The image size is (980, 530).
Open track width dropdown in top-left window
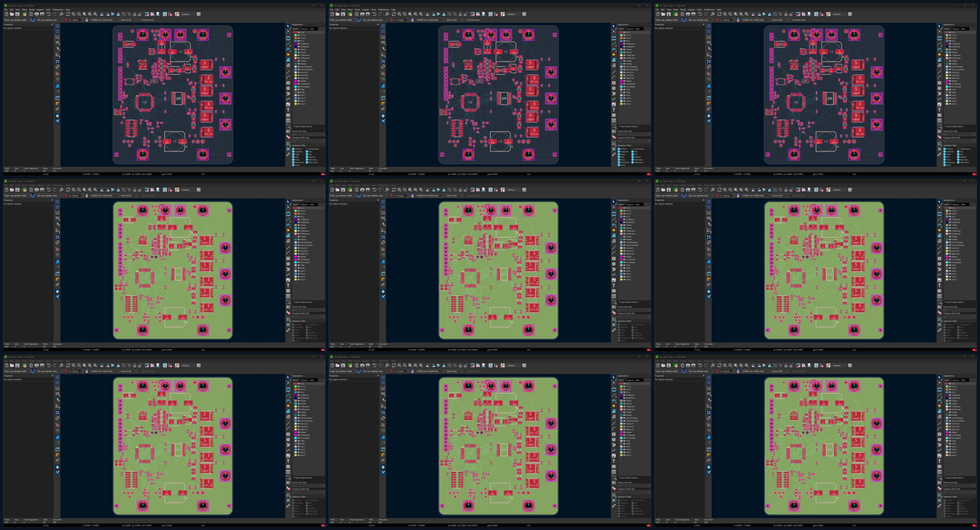(x=17, y=20)
